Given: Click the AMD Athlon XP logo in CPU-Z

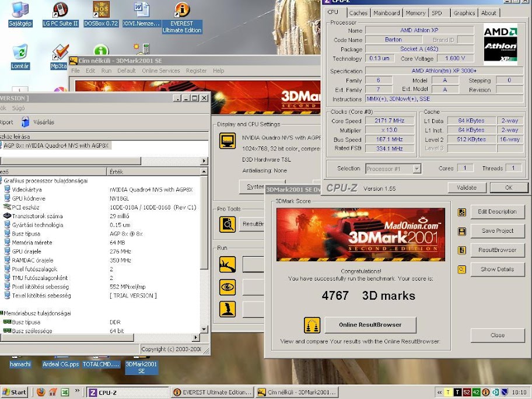Looking at the screenshot, I should tap(501, 44).
